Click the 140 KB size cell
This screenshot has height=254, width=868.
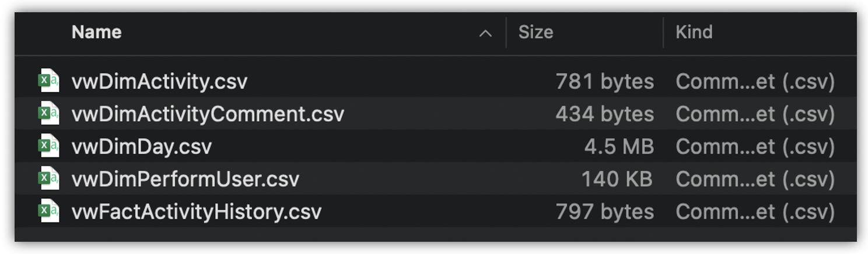pos(617,179)
